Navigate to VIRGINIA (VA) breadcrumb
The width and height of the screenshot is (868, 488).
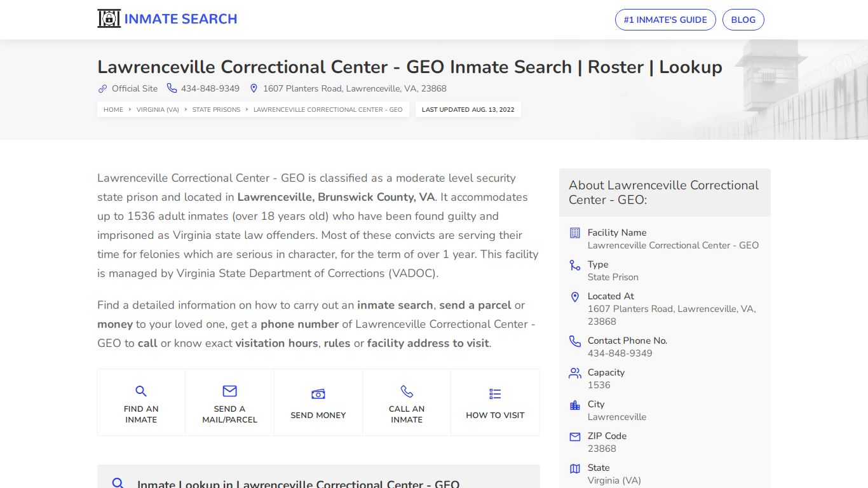(158, 109)
